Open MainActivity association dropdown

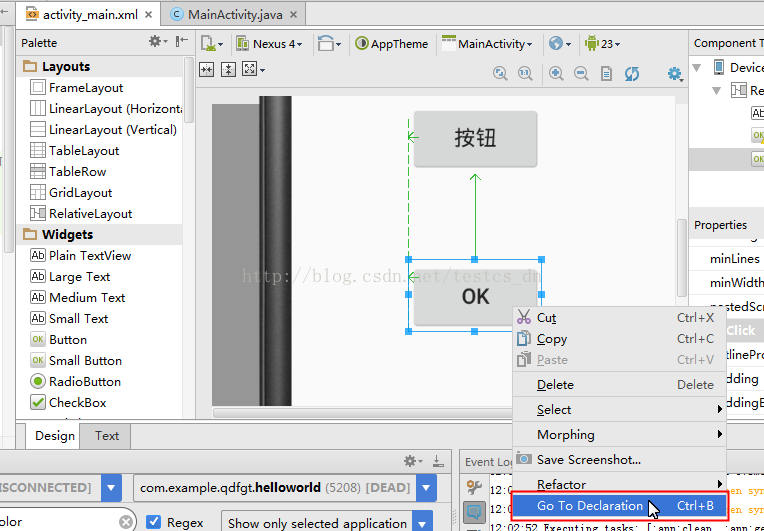487,44
